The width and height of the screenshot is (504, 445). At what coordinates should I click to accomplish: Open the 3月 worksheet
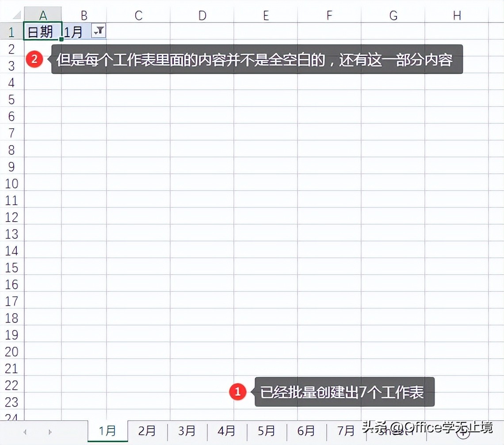187,431
